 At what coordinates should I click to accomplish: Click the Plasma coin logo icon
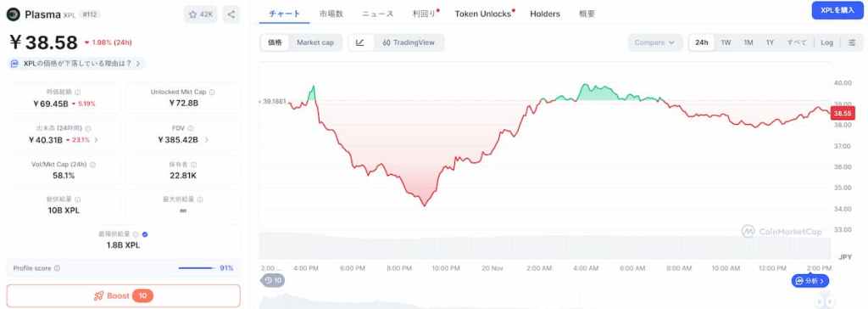14,14
